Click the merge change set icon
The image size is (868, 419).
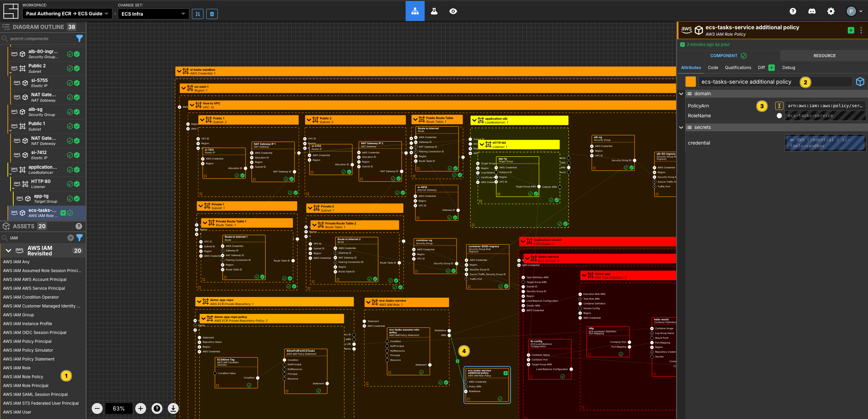click(198, 14)
